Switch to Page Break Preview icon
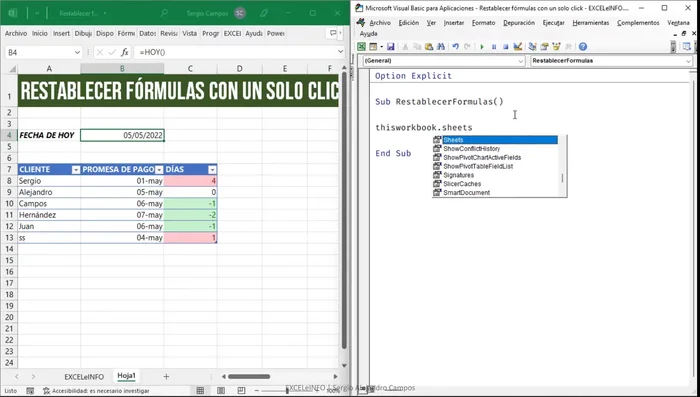 pos(242,391)
